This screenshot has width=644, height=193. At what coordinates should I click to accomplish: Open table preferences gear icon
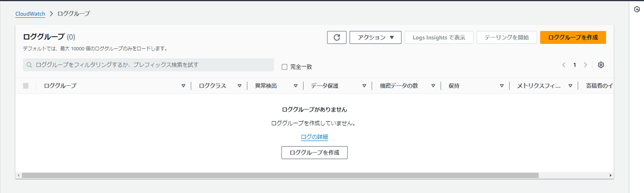pyautogui.click(x=601, y=65)
